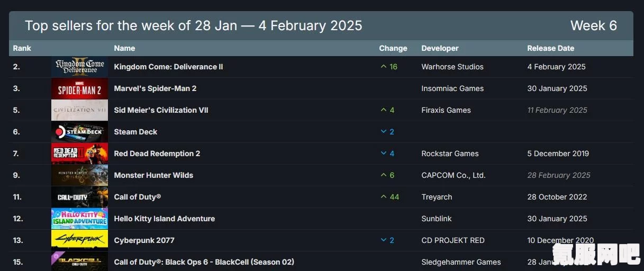Image resolution: width=644 pixels, height=271 pixels.
Task: Click release date 28 October 2022
Action: [x=557, y=197]
